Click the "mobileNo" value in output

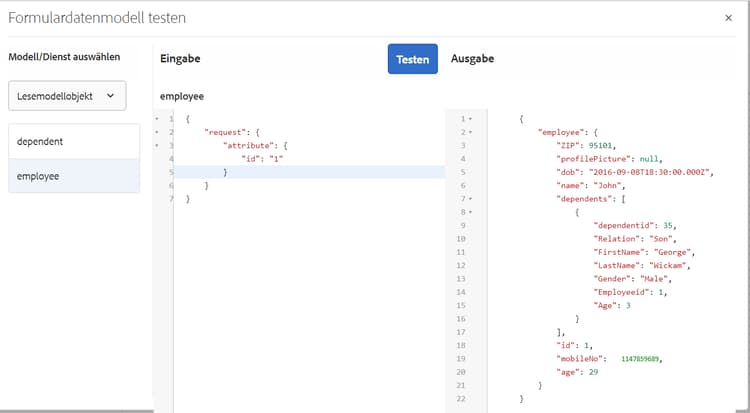[x=642, y=358]
